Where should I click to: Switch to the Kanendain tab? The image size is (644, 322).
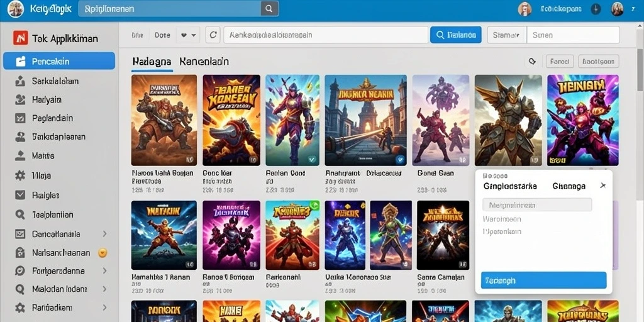pyautogui.click(x=204, y=62)
